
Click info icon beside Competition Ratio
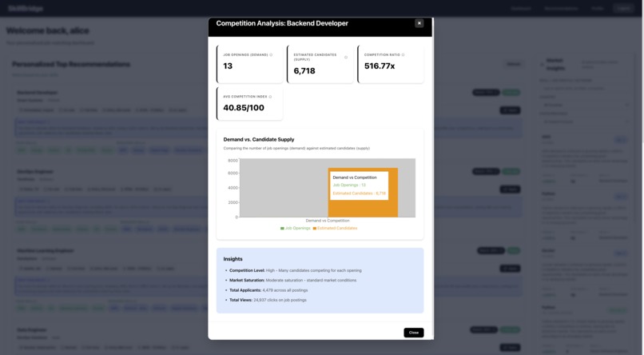pyautogui.click(x=403, y=54)
